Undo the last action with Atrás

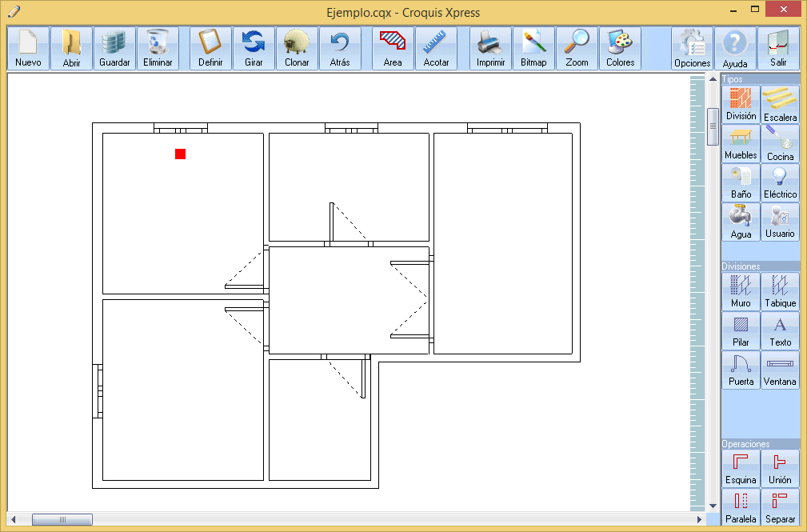point(340,48)
